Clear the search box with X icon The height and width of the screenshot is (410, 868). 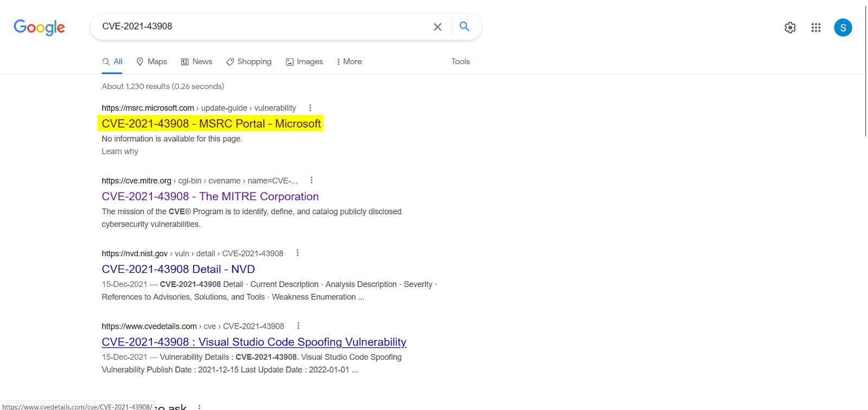tap(437, 27)
